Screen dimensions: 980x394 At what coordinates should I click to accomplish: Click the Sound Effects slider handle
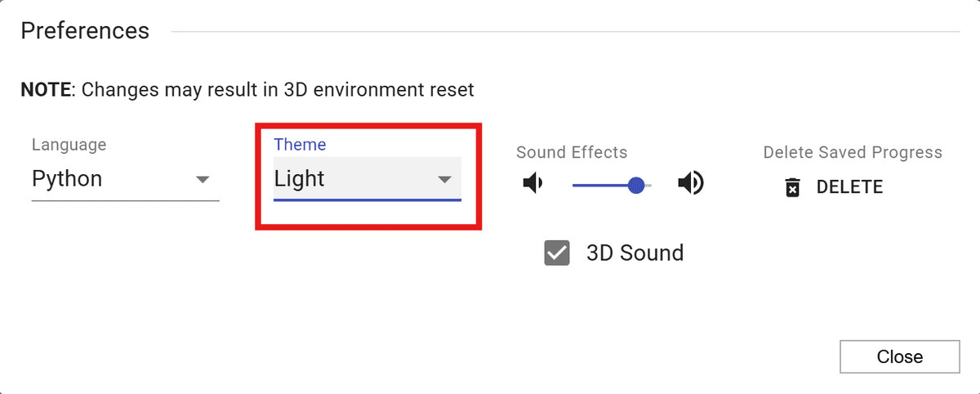click(637, 186)
